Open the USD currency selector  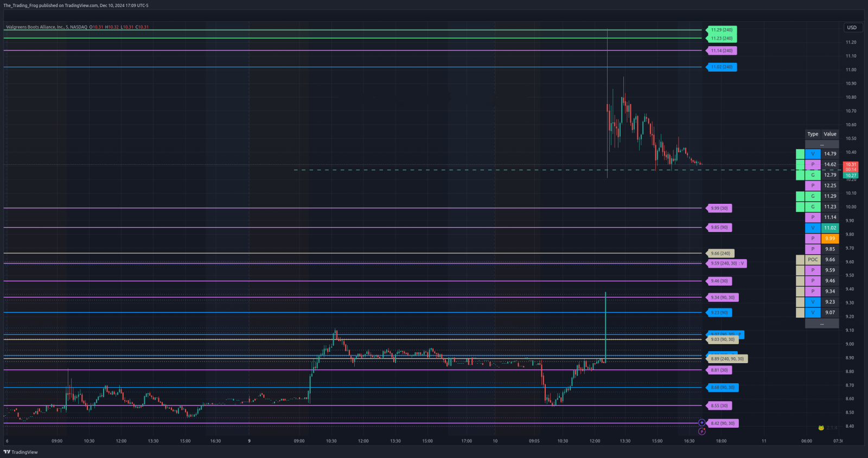point(852,28)
